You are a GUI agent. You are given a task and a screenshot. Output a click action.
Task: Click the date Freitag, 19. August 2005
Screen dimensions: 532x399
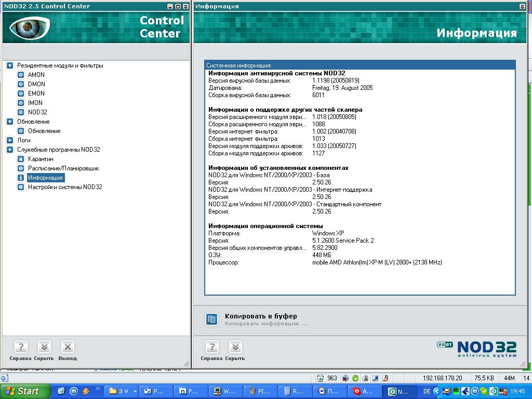tap(342, 88)
